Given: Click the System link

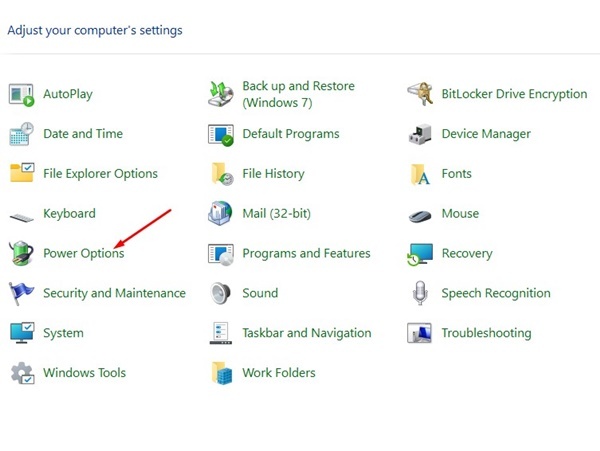Looking at the screenshot, I should (63, 333).
